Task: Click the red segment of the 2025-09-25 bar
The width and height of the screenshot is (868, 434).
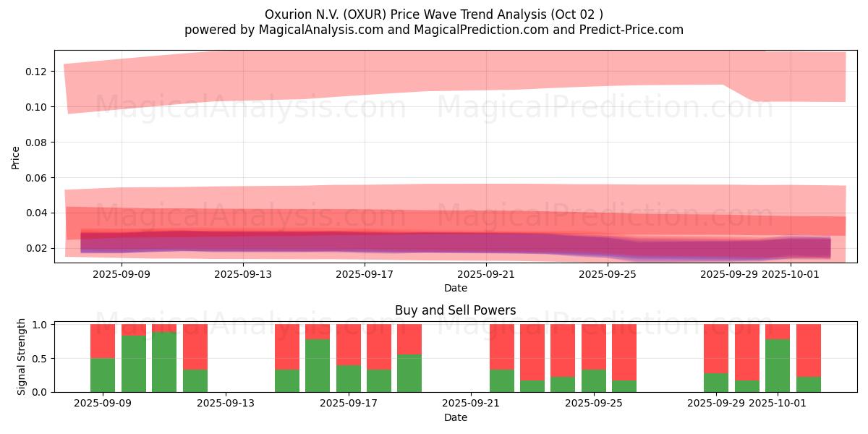Action: click(x=593, y=347)
